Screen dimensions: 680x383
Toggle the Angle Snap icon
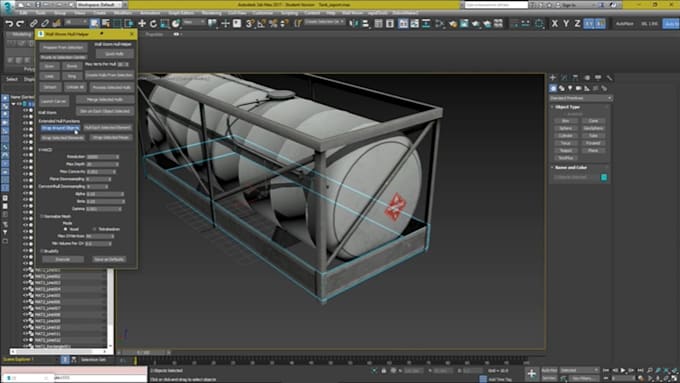(262, 23)
